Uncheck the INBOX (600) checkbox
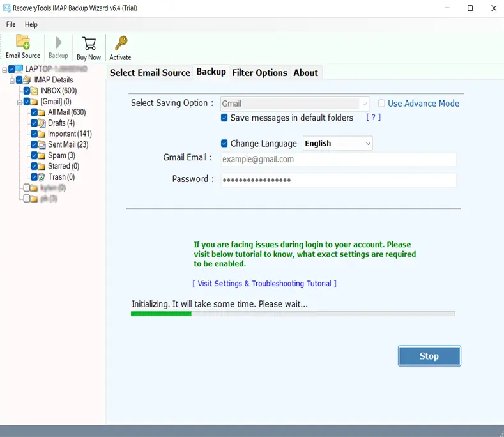Screen dimensions: 504x437 pyautogui.click(x=27, y=91)
